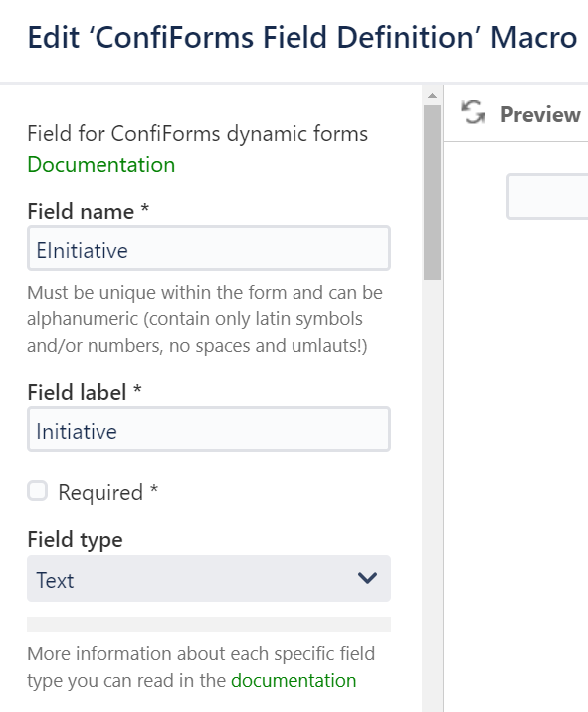Open the lowercase documentation link about field types

(294, 680)
